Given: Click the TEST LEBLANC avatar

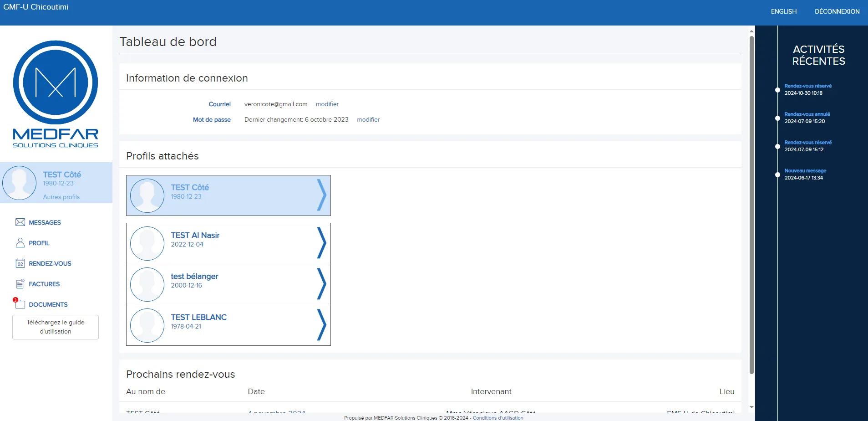Looking at the screenshot, I should [x=147, y=325].
